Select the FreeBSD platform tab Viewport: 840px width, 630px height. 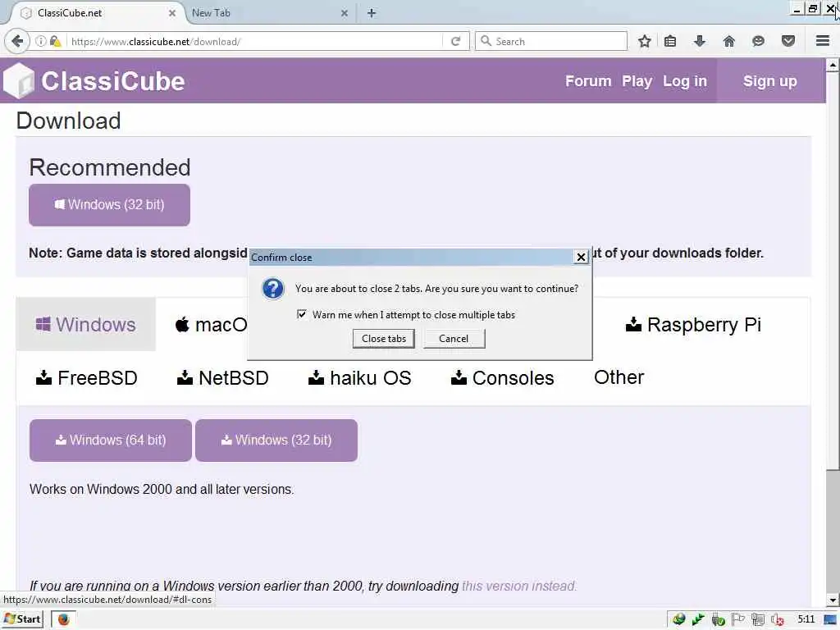(87, 378)
